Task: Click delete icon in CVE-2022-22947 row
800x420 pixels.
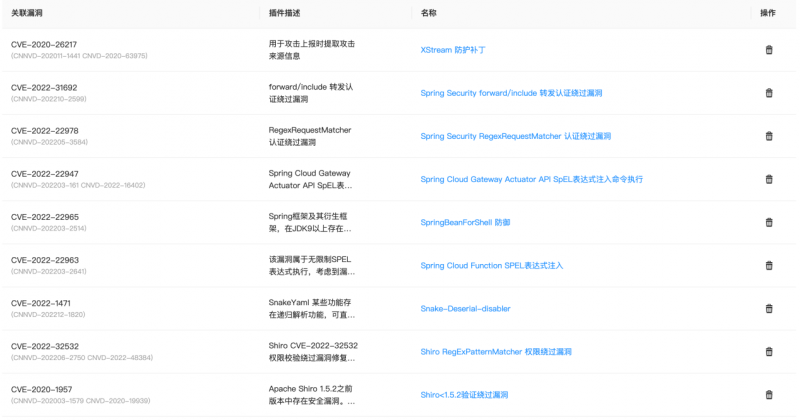Action: click(769, 179)
